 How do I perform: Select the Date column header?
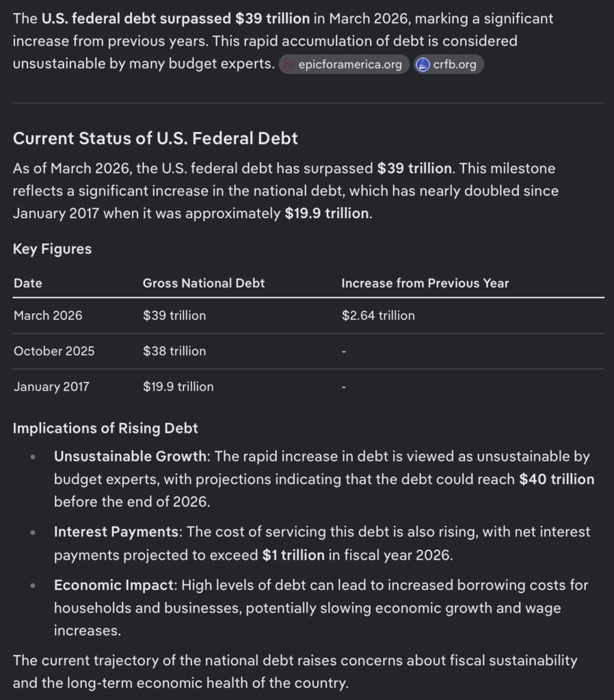pyautogui.click(x=27, y=283)
